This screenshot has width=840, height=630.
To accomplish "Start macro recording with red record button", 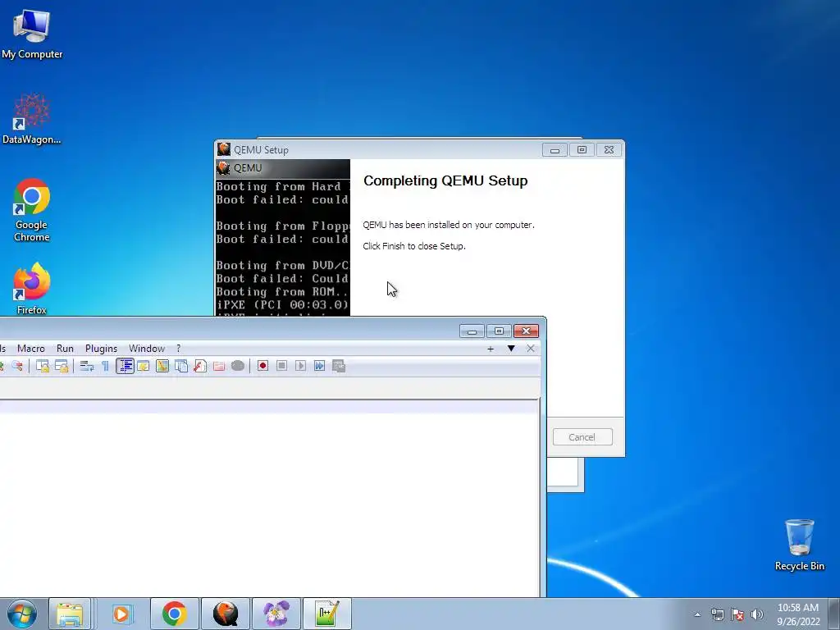I will [262, 366].
